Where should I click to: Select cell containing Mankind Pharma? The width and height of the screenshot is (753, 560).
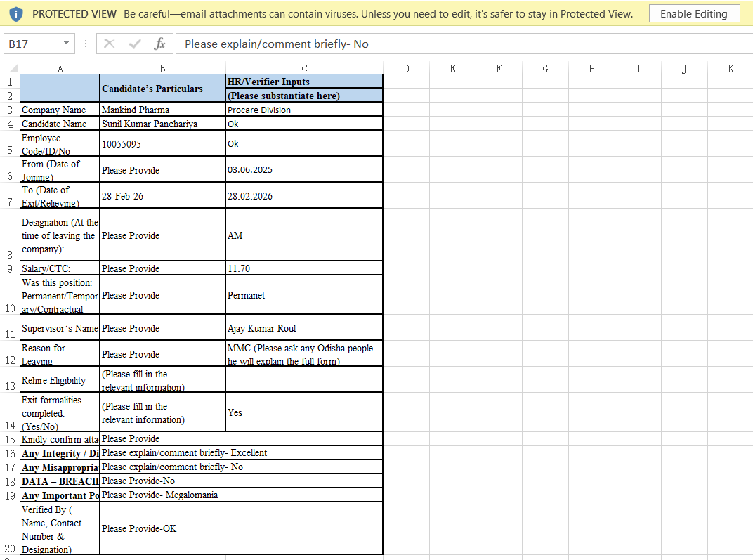point(162,110)
